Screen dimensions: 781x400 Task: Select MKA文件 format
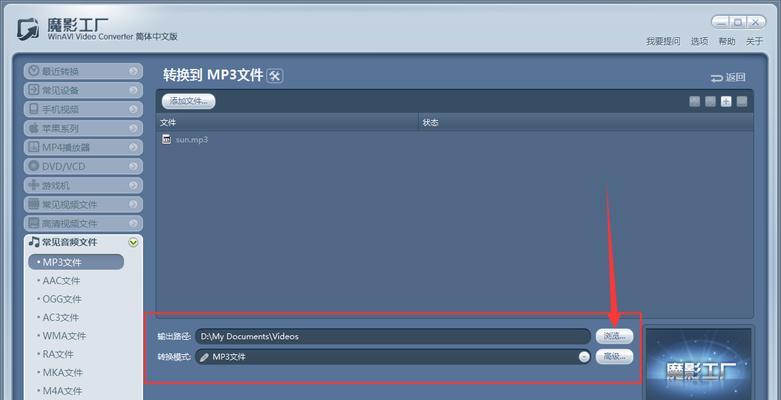click(62, 373)
